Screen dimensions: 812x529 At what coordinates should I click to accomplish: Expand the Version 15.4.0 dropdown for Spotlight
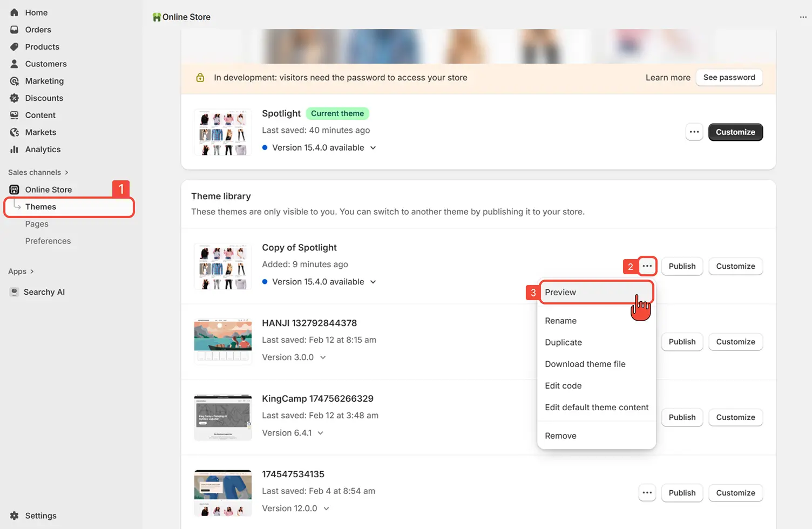coord(373,147)
